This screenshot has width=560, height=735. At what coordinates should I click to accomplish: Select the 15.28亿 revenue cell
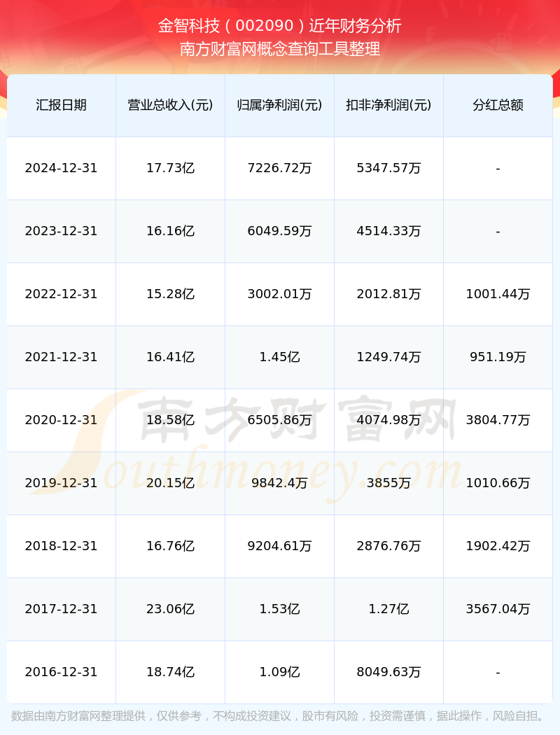(x=171, y=294)
